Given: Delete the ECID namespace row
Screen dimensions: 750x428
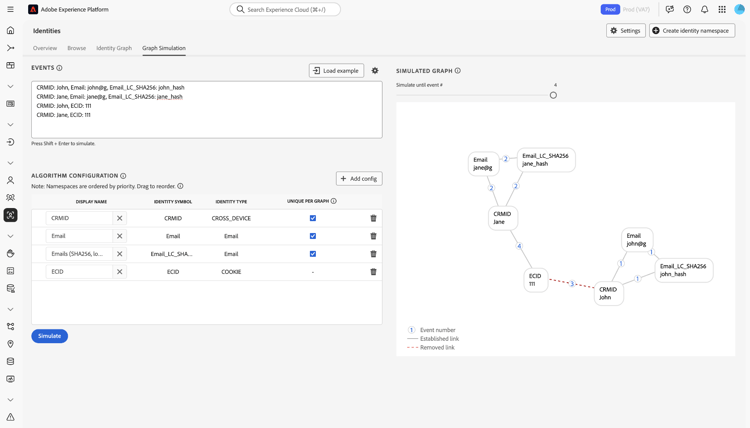Looking at the screenshot, I should 374,272.
